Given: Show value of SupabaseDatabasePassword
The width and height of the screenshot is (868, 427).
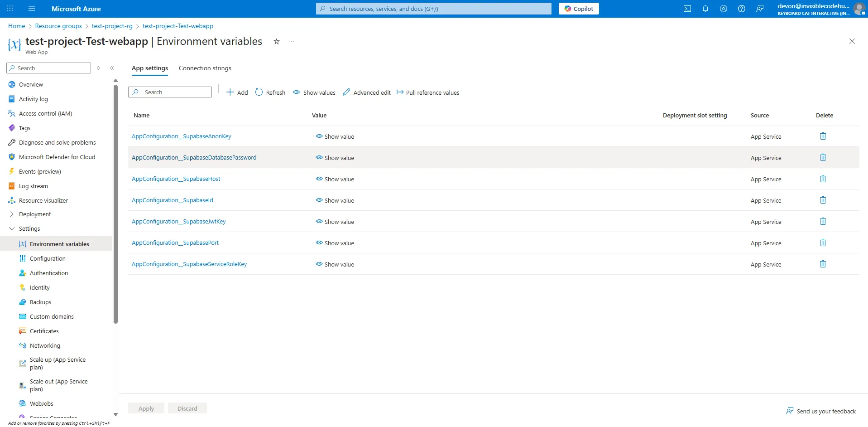Looking at the screenshot, I should point(335,158).
